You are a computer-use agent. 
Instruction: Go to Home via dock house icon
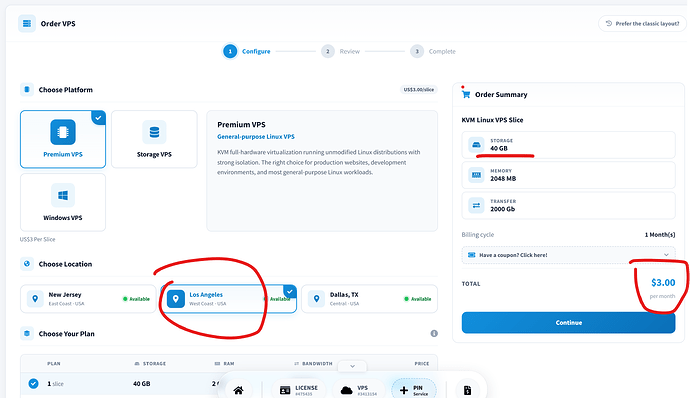tap(239, 390)
